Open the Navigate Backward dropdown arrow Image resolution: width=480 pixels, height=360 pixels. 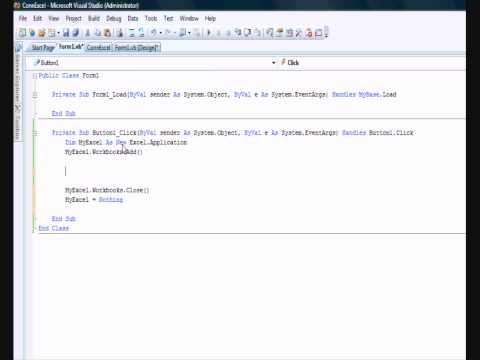(189, 33)
